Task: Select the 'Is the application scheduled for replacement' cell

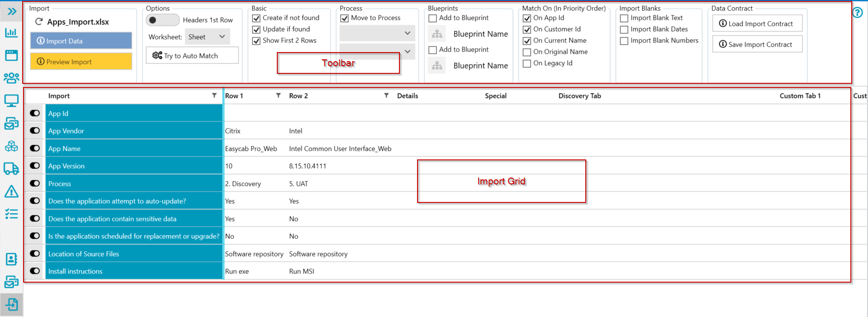Action: coord(134,236)
